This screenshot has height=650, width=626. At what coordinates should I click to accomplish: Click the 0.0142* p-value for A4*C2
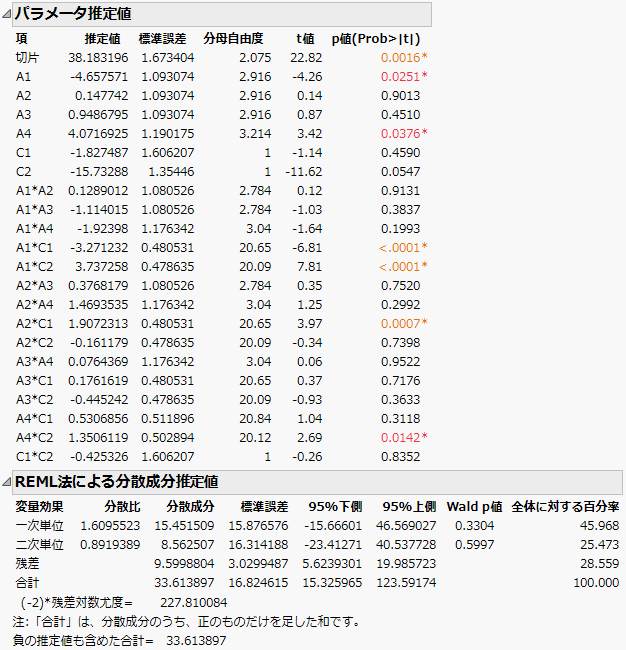point(404,438)
